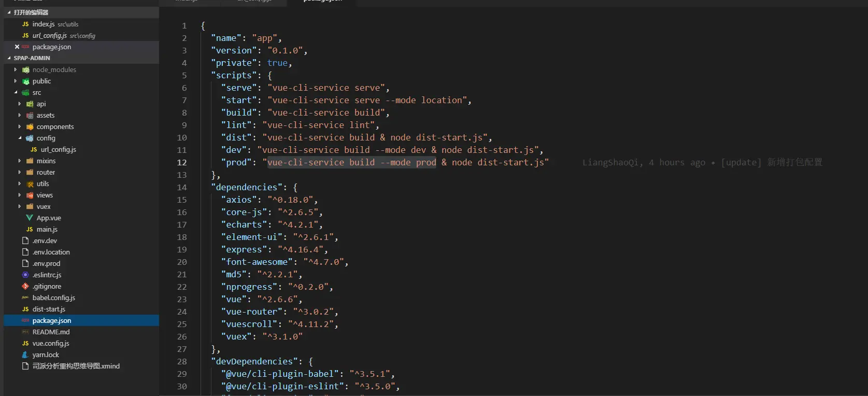Click the JS icon of dist-start.js

(x=25, y=309)
